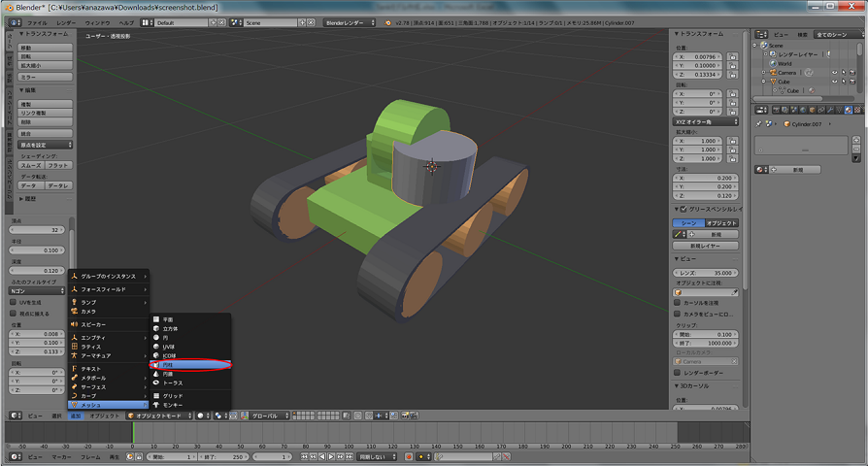Screen dimensions: 868x466
Task: Add a Speaker object from the menu
Action: (94, 324)
